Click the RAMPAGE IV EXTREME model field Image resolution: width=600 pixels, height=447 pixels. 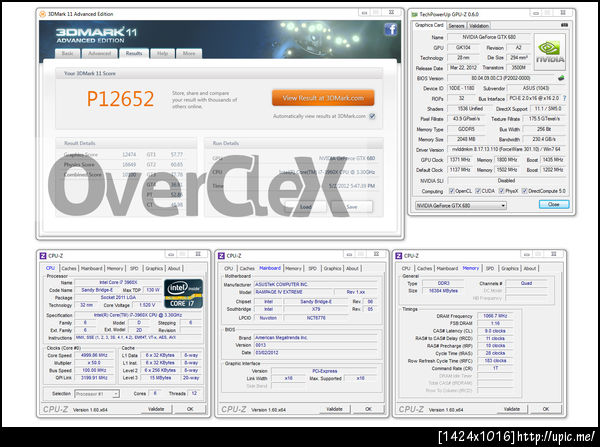[294, 292]
